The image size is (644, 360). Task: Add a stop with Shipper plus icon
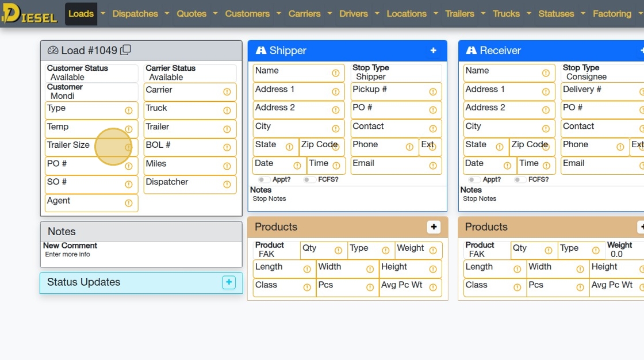[x=434, y=50]
